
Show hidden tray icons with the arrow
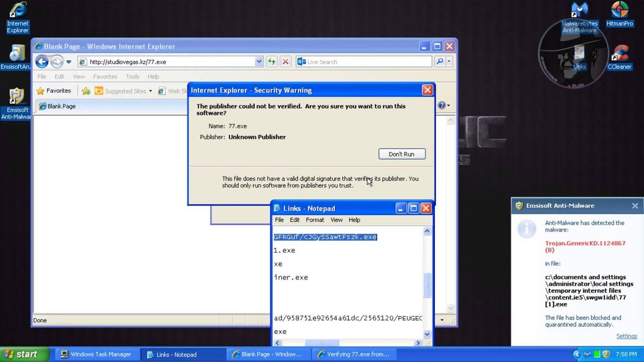[577, 354]
